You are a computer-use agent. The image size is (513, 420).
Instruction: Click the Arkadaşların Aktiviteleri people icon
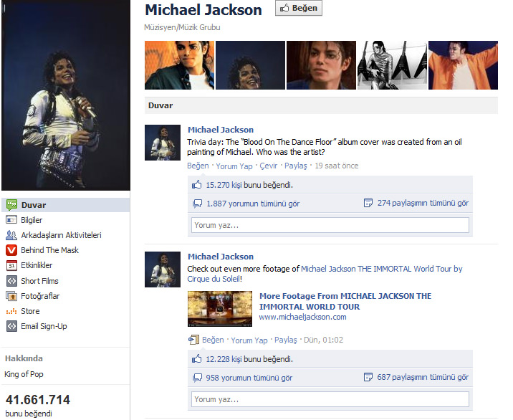pyautogui.click(x=11, y=235)
